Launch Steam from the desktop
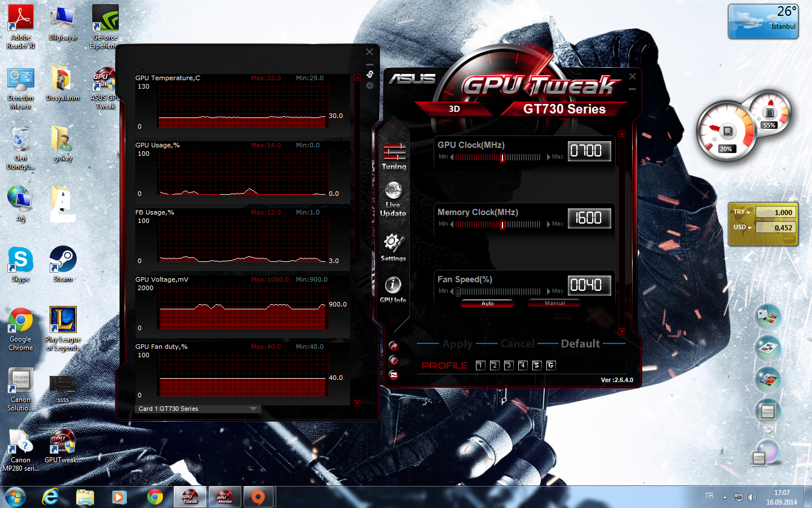This screenshot has height=508, width=812. [63, 264]
